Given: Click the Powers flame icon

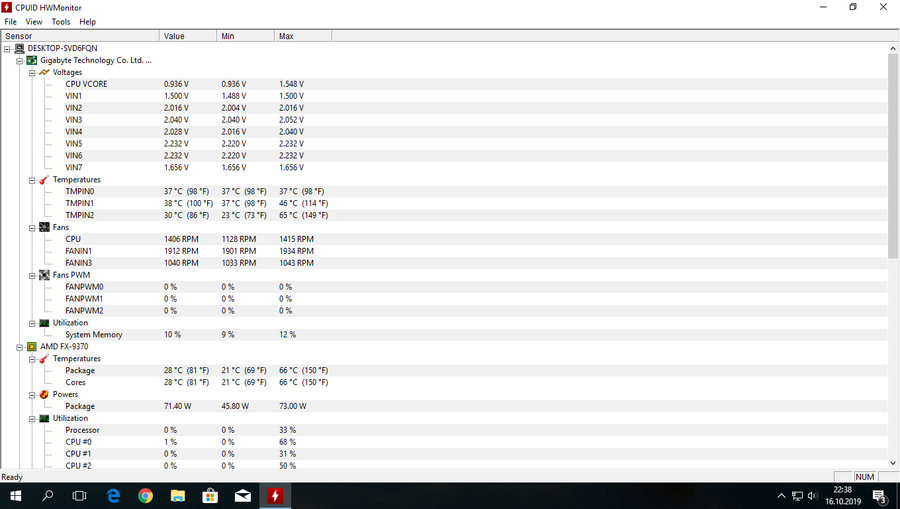Looking at the screenshot, I should 44,394.
